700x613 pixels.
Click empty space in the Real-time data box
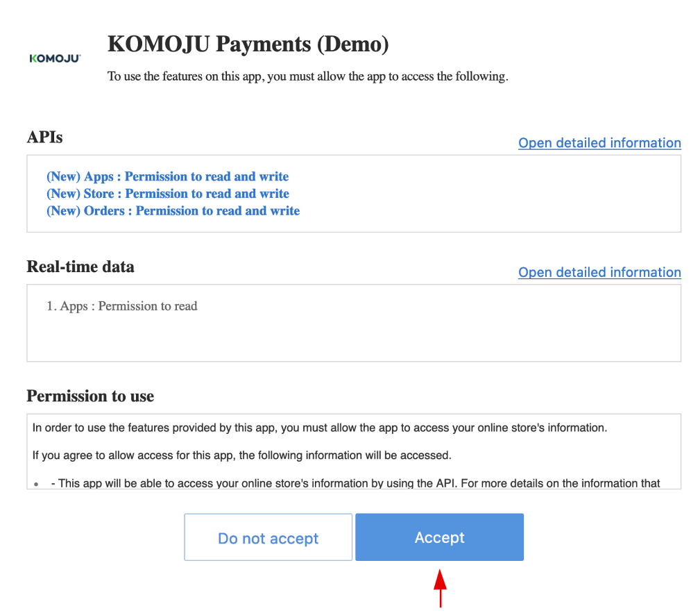(x=416, y=337)
